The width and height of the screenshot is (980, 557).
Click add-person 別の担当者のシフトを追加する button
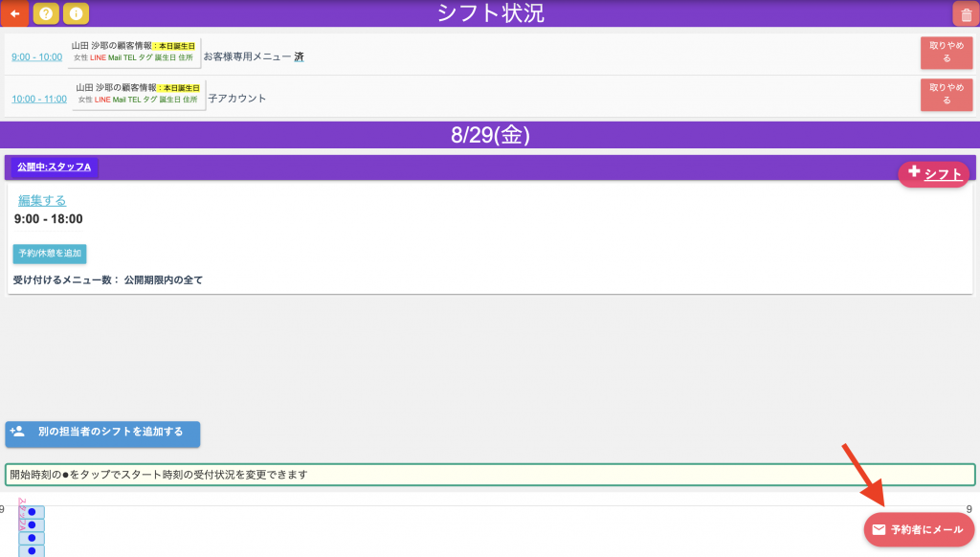102,433
